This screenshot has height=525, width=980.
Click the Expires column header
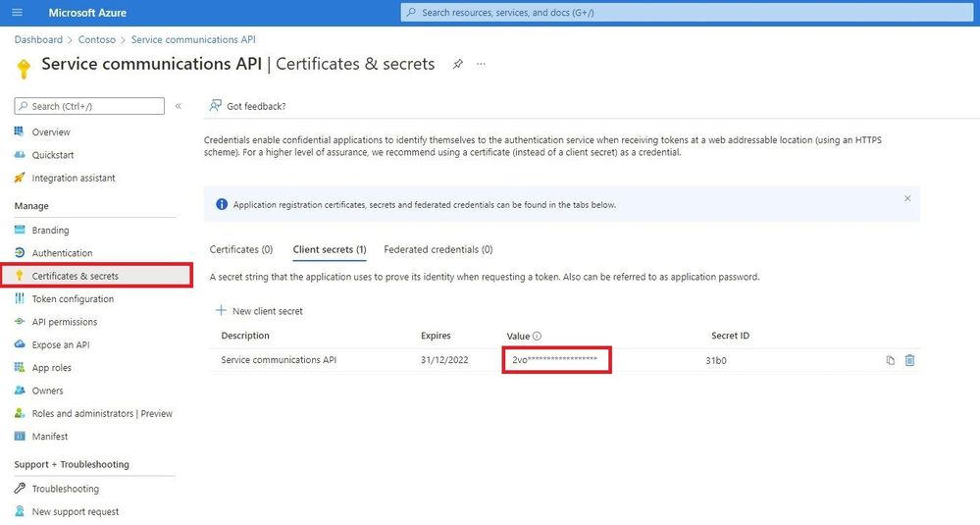click(x=436, y=336)
